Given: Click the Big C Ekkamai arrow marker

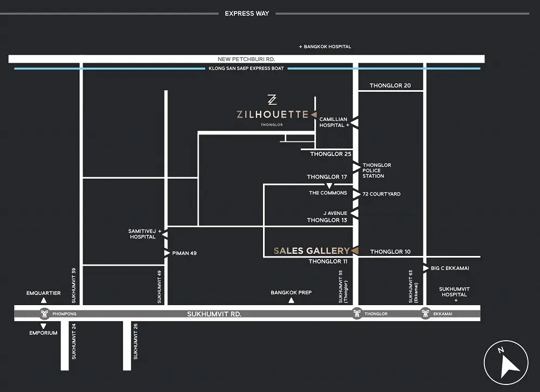Looking at the screenshot, I should (426, 268).
